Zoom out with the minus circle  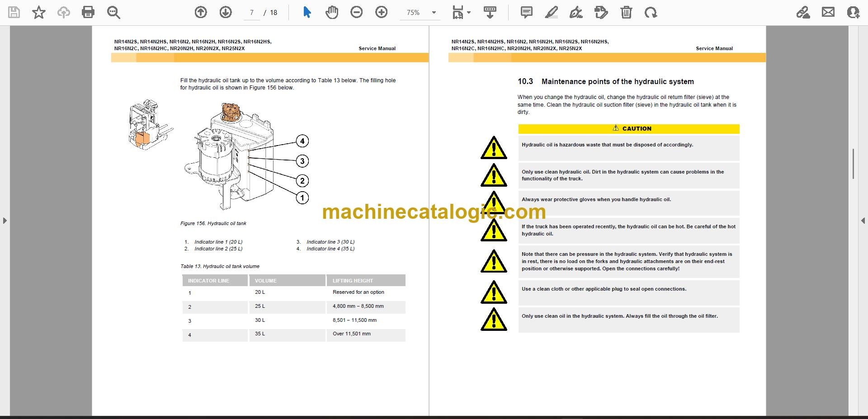[357, 12]
